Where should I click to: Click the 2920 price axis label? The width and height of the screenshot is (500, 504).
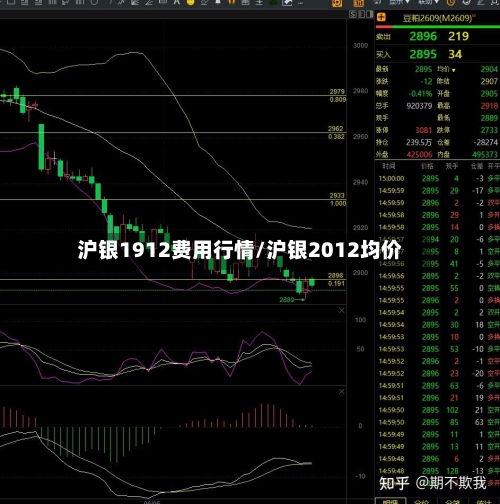(360, 228)
